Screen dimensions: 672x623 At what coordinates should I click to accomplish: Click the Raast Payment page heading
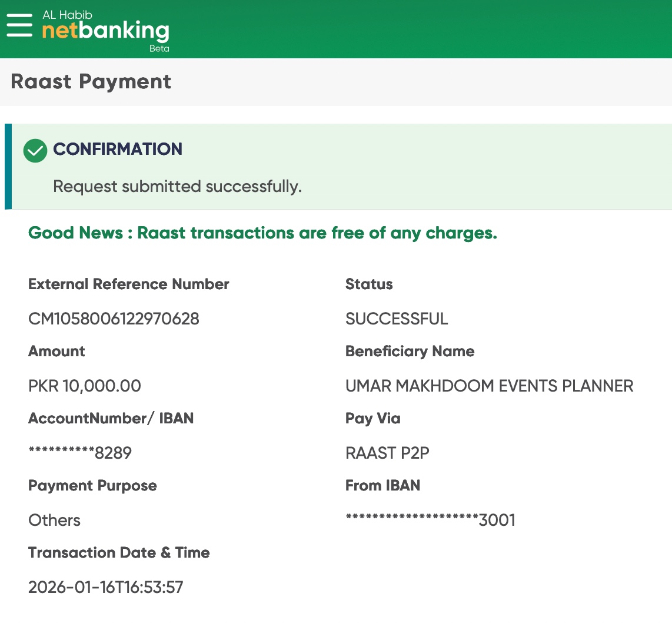coord(91,81)
